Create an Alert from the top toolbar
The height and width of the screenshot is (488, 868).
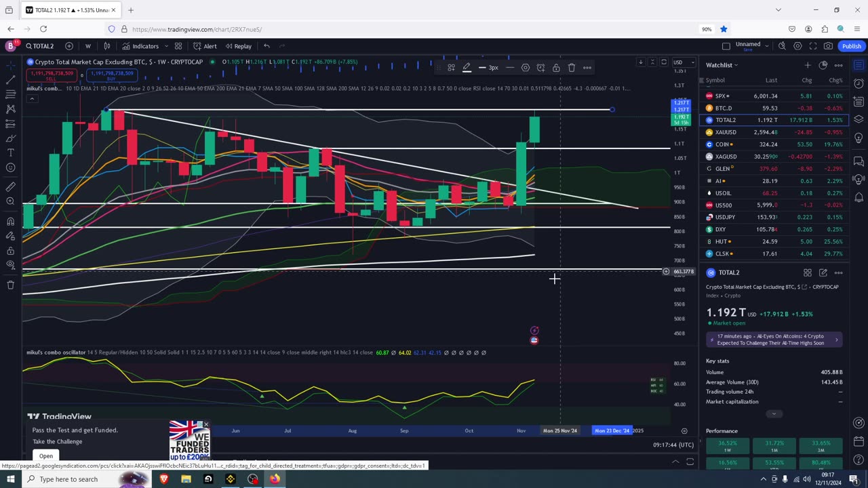pyautogui.click(x=205, y=46)
